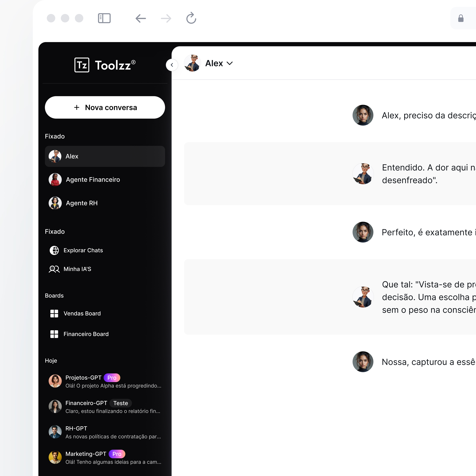Start a Nova conversa
Image resolution: width=476 pixels, height=476 pixels.
(105, 107)
